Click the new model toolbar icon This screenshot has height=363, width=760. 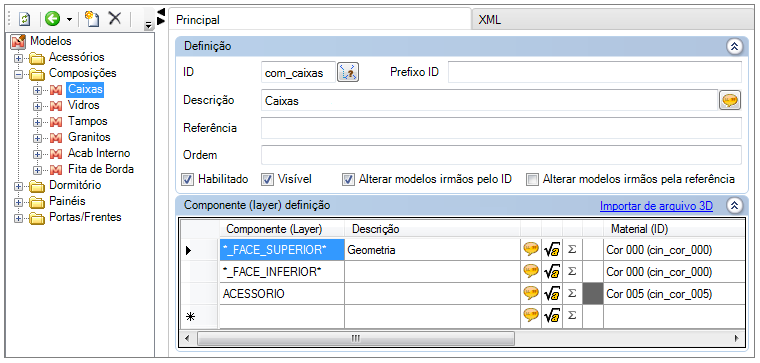[92, 19]
